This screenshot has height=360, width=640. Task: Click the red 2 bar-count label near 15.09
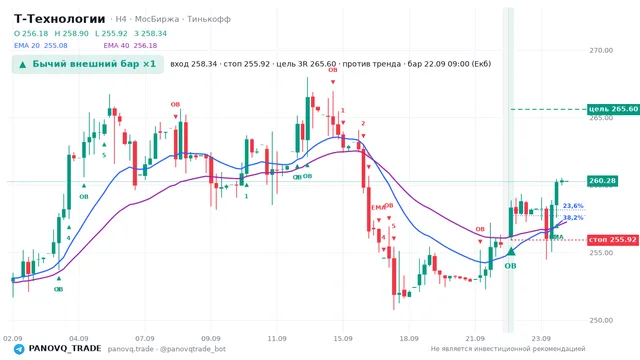click(x=363, y=124)
